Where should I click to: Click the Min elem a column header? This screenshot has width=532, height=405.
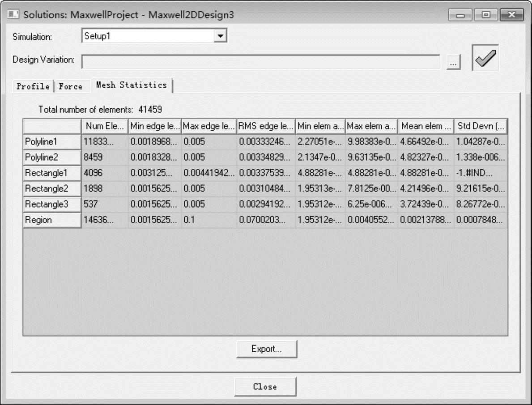point(320,126)
